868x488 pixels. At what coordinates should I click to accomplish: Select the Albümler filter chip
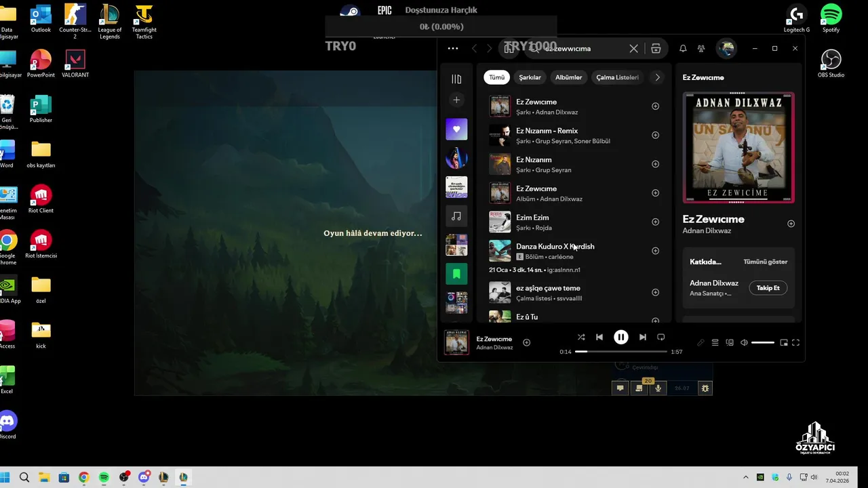click(x=568, y=77)
